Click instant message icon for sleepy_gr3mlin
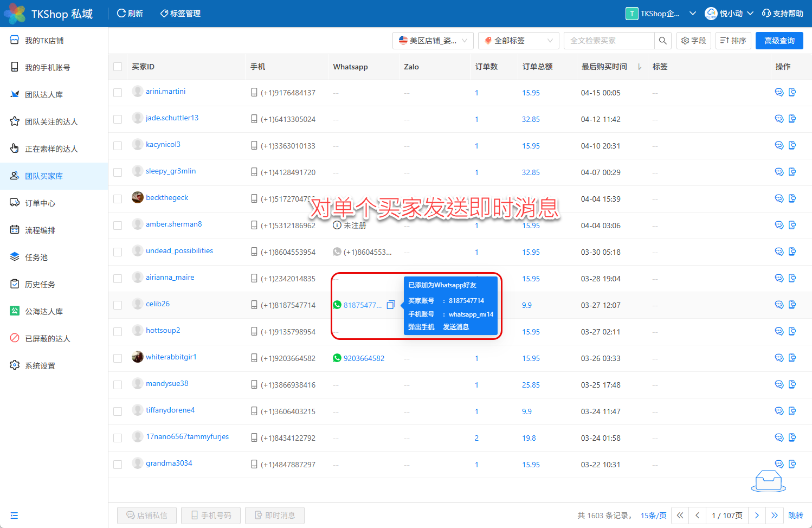The width and height of the screenshot is (812, 528). coord(792,172)
